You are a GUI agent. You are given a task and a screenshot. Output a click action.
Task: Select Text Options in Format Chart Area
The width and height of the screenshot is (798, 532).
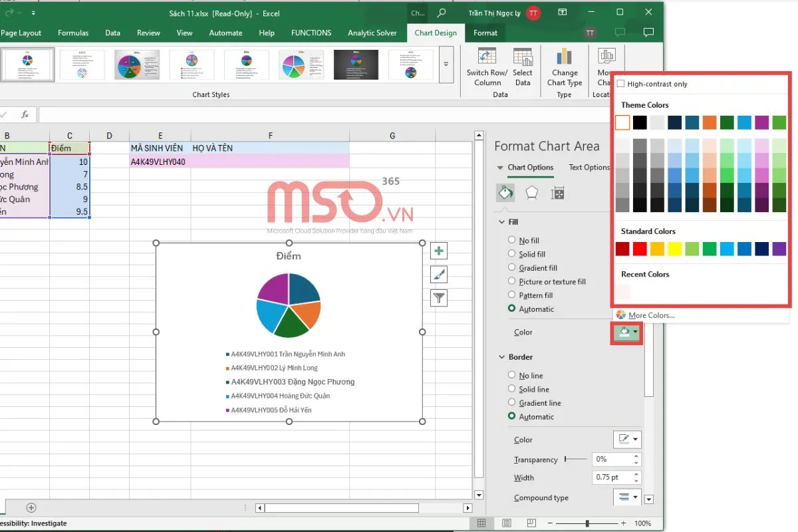tap(588, 168)
